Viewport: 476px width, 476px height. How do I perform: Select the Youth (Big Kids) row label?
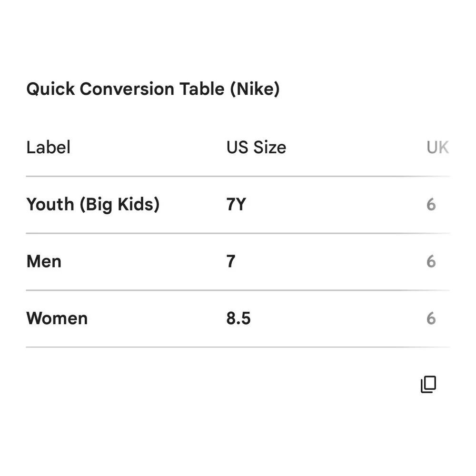click(93, 204)
